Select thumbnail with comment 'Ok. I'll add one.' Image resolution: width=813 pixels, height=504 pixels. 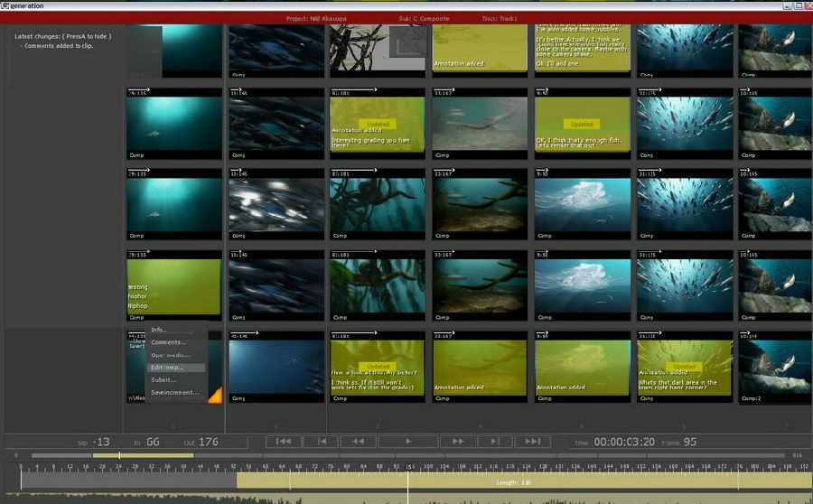pos(583,51)
